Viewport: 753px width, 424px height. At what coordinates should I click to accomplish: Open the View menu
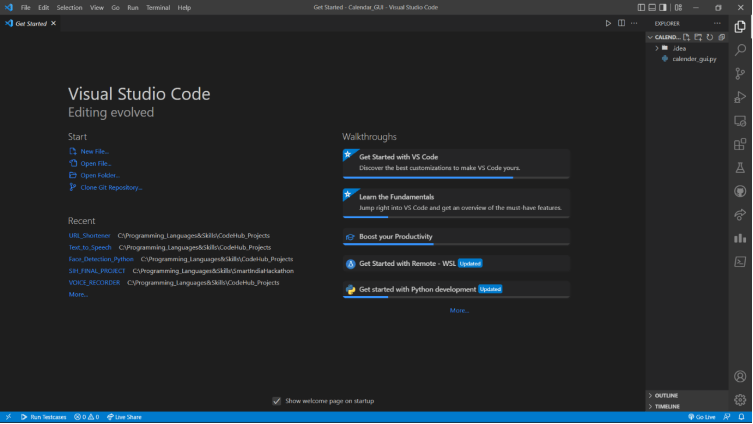point(97,7)
